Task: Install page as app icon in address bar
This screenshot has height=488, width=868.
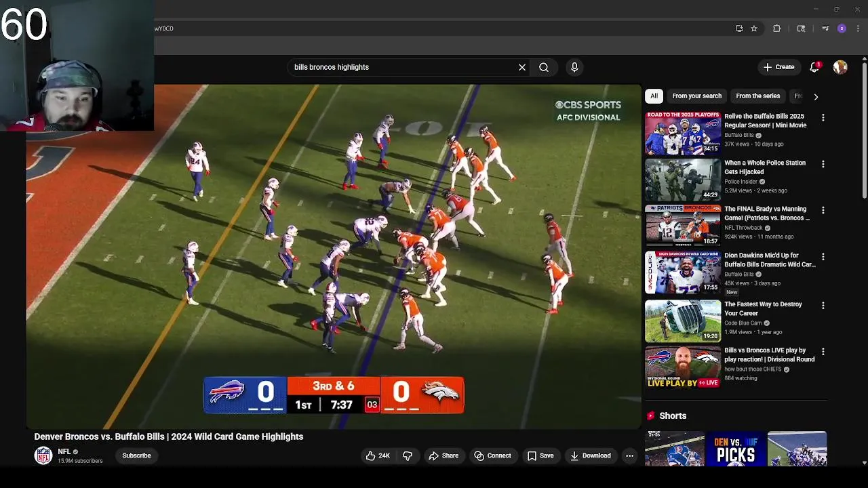Action: pyautogui.click(x=739, y=28)
